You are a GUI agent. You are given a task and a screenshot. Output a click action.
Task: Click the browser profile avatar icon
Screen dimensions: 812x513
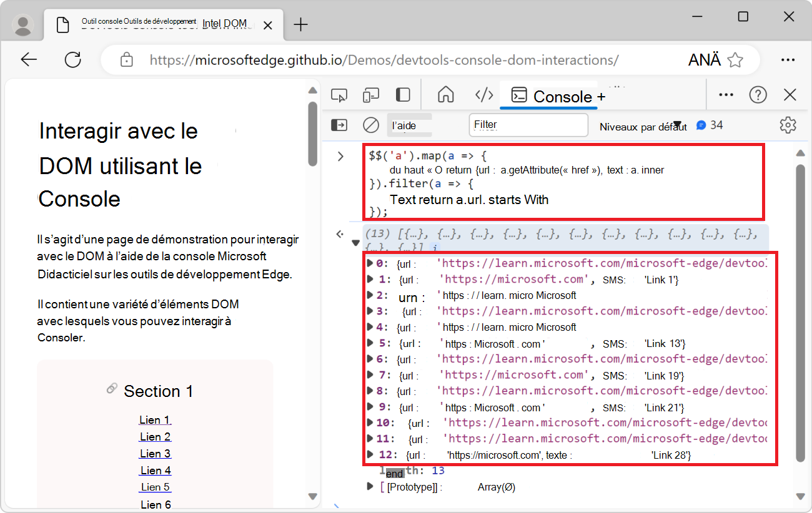click(24, 25)
